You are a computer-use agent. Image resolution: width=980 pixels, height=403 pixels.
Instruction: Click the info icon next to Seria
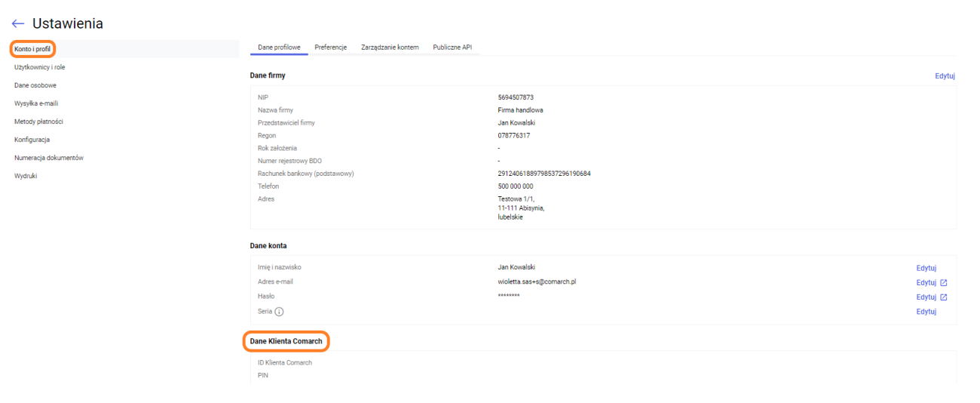[x=279, y=312]
